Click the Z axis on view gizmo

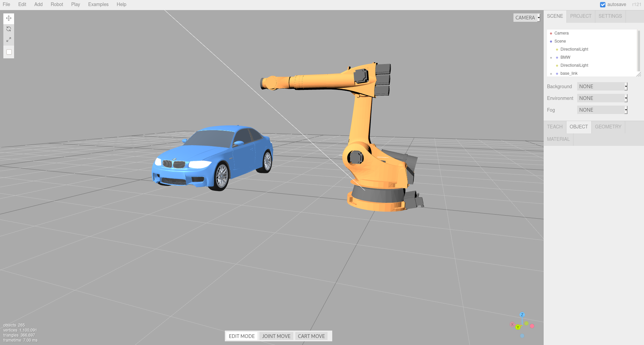(x=522, y=315)
